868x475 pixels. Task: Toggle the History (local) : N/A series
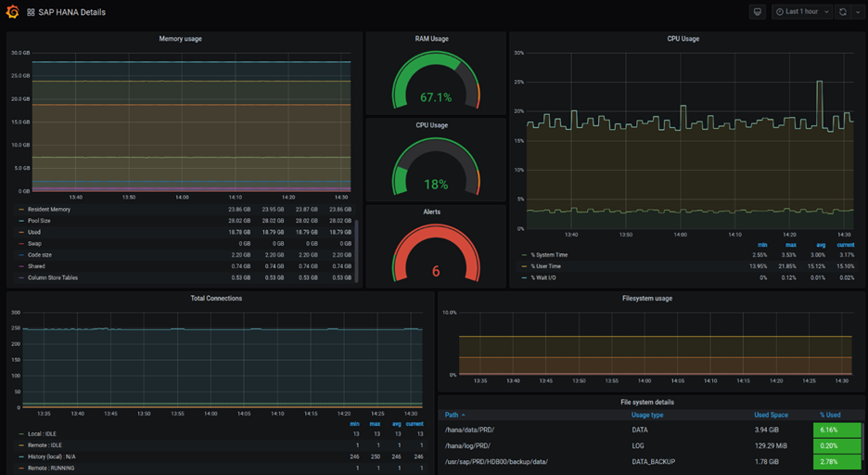tap(52, 456)
